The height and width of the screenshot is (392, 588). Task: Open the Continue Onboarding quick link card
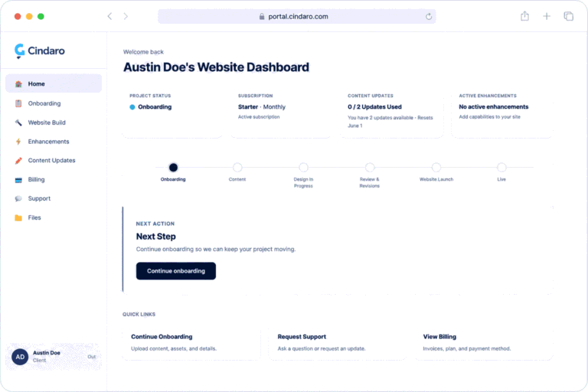[x=191, y=343]
